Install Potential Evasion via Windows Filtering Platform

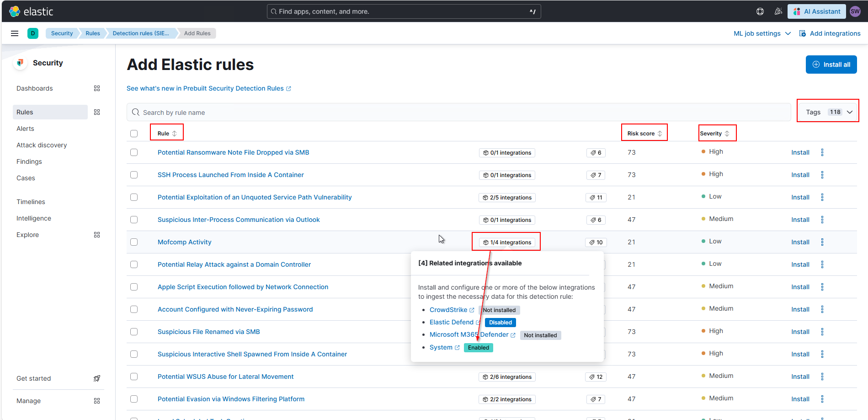pyautogui.click(x=800, y=399)
